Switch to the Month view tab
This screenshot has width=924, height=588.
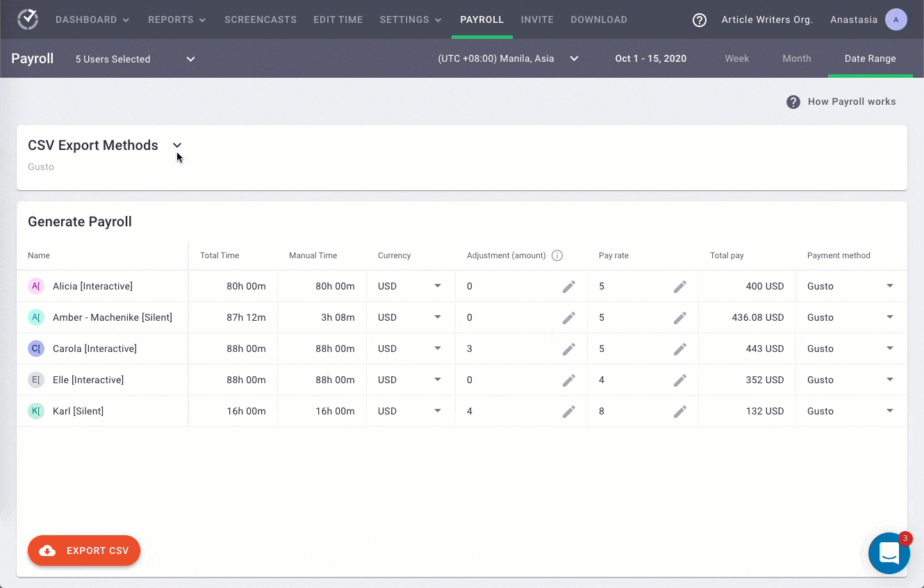click(796, 59)
